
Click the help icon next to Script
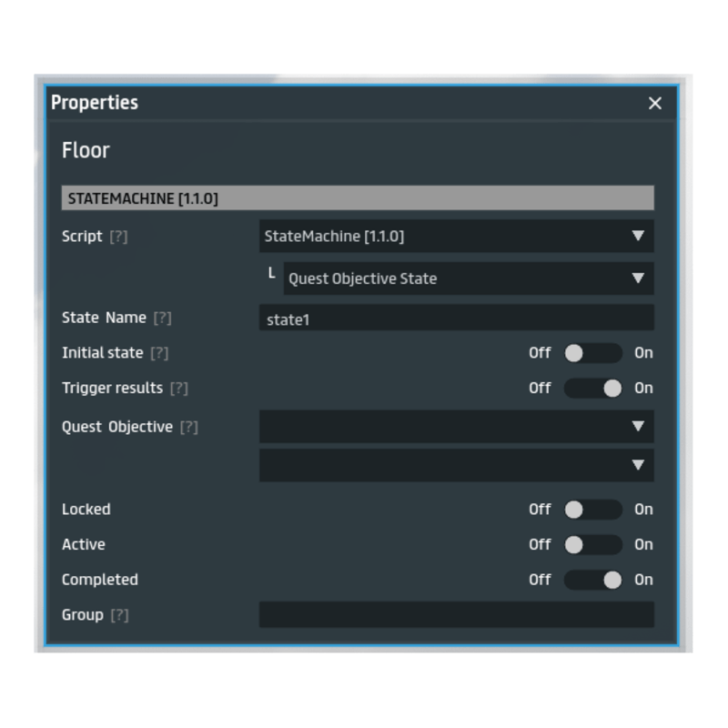pyautogui.click(x=118, y=237)
